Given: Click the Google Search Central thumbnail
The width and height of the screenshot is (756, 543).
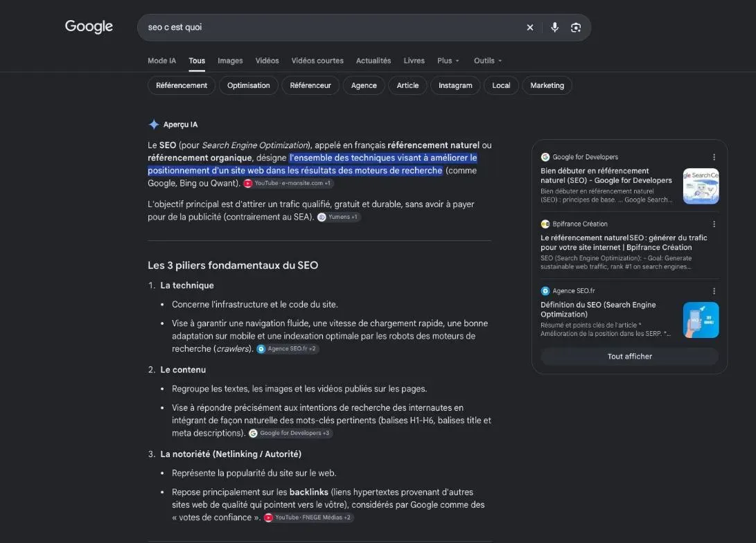Looking at the screenshot, I should 701,186.
